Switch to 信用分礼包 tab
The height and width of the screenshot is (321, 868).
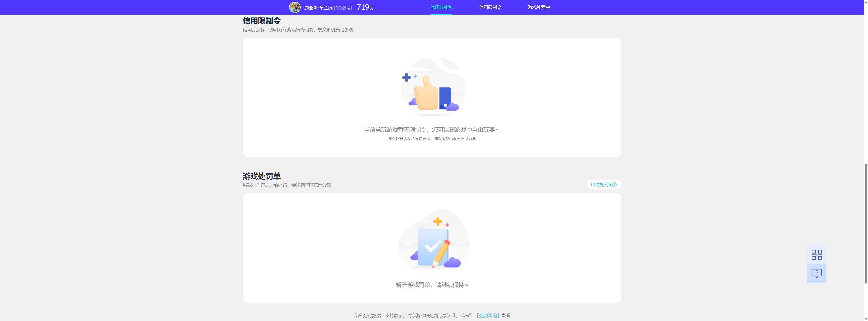(441, 7)
